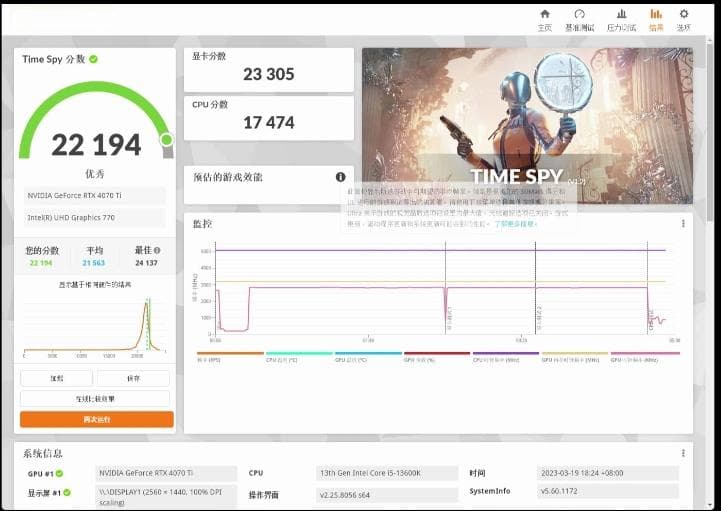Click the 保存 save button
The width and height of the screenshot is (721, 511).
coord(133,379)
